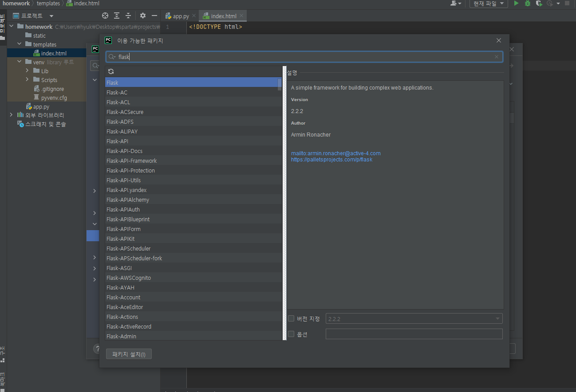Click the flask package search field
Image resolution: width=576 pixels, height=392 pixels.
[x=304, y=57]
